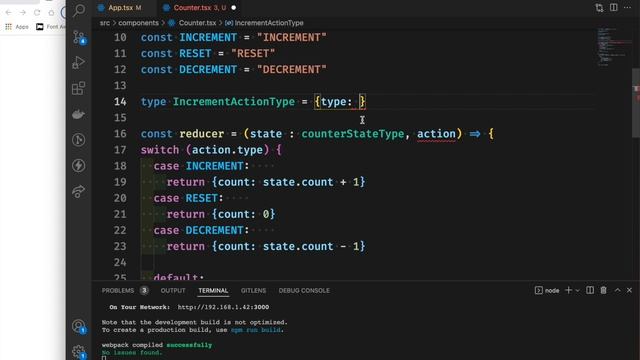Click the network URL http://192.168.1.42:3000
Viewport: 640px width, 360px height.
pyautogui.click(x=223, y=307)
